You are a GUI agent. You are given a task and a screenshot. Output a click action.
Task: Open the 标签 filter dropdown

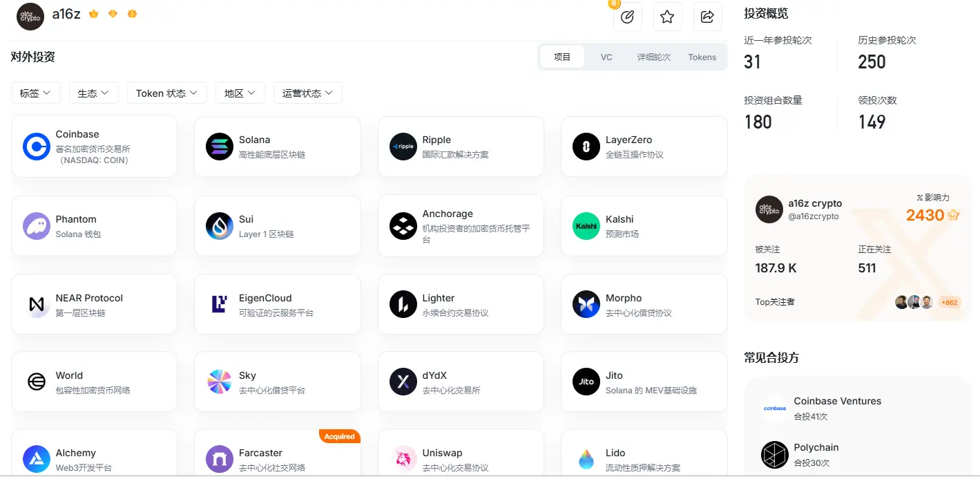pos(35,92)
